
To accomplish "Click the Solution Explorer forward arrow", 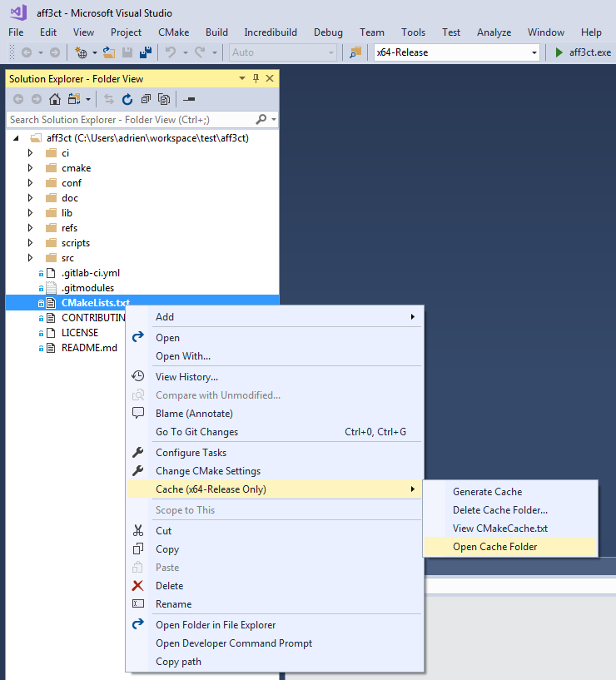I will pos(37,99).
